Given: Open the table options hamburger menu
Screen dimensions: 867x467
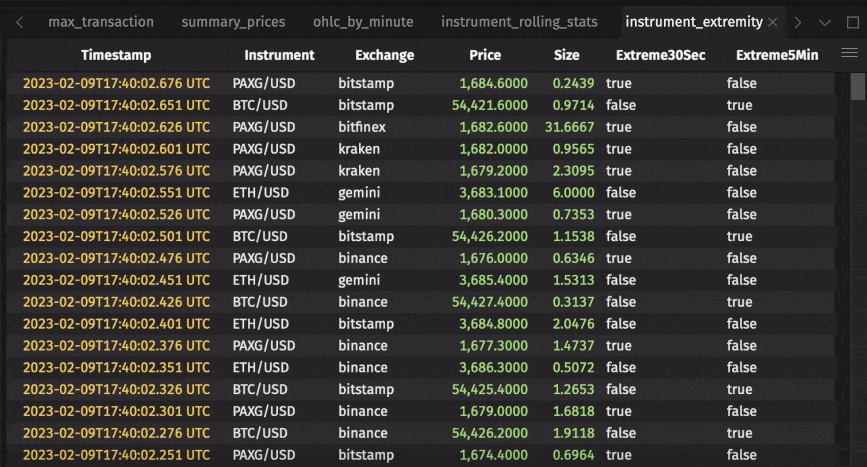Looking at the screenshot, I should (x=849, y=54).
